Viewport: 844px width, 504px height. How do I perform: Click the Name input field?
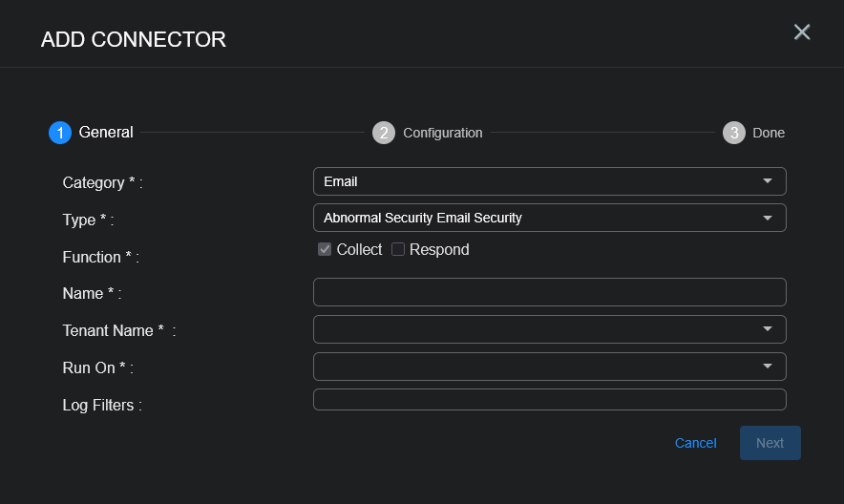tap(549, 292)
